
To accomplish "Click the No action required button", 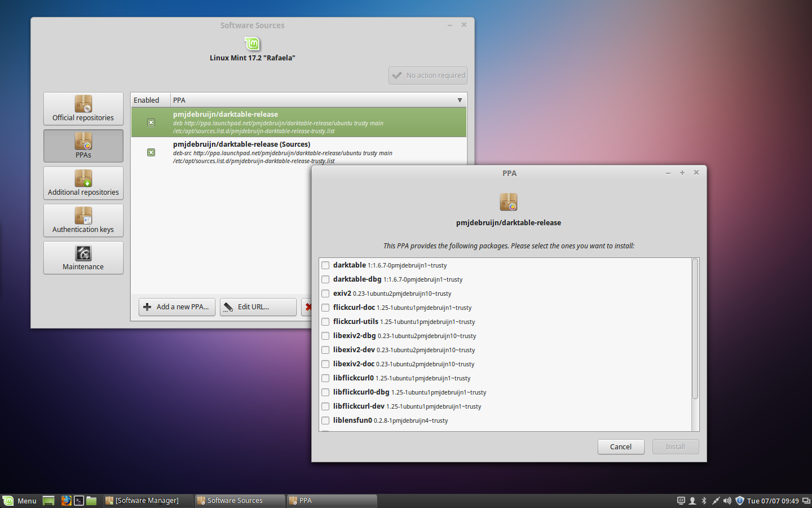I will tap(428, 76).
